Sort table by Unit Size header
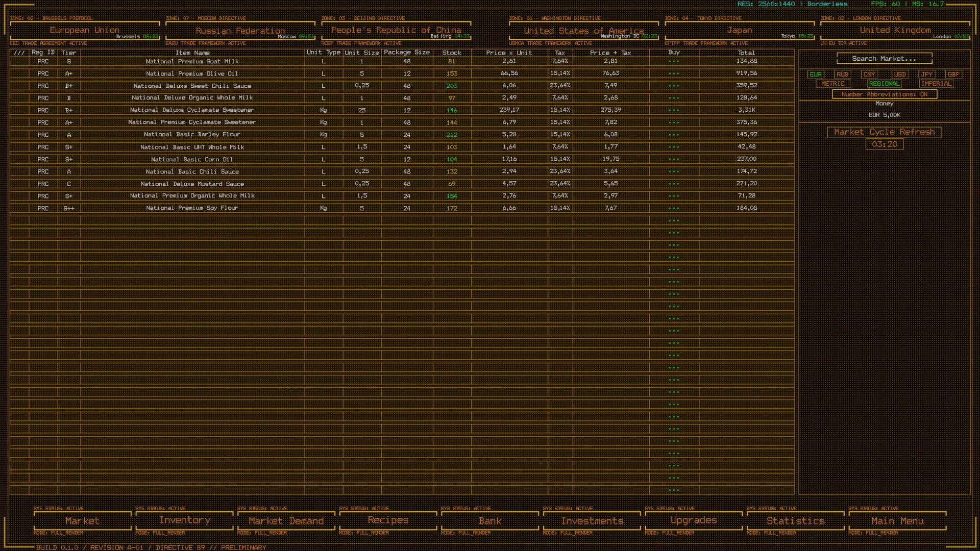 pyautogui.click(x=362, y=53)
